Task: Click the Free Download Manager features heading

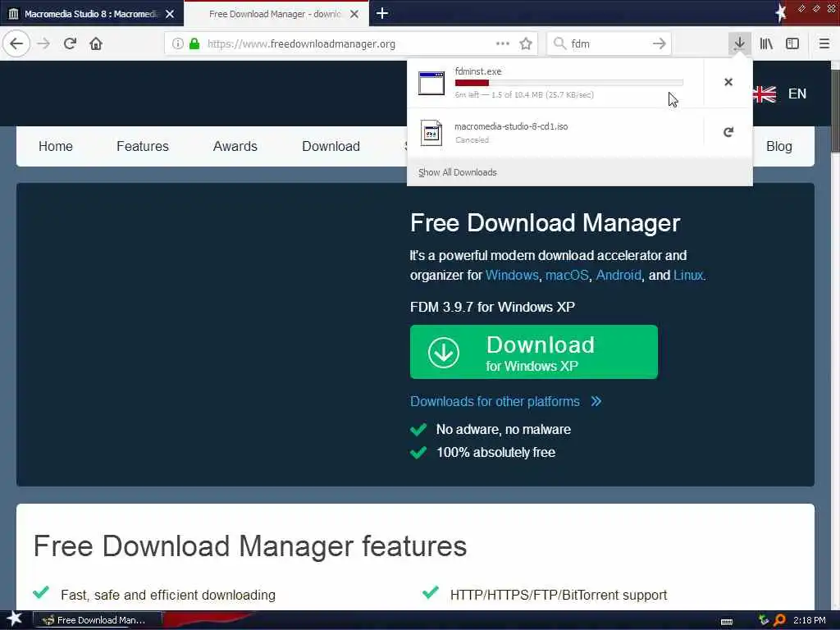Action: pyautogui.click(x=250, y=546)
